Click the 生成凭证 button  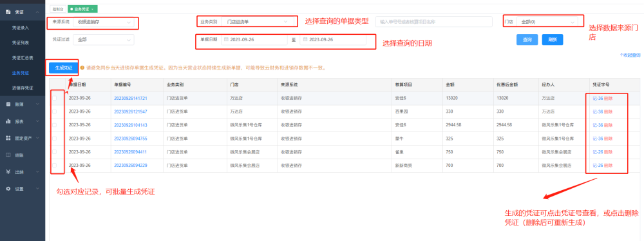tap(64, 68)
